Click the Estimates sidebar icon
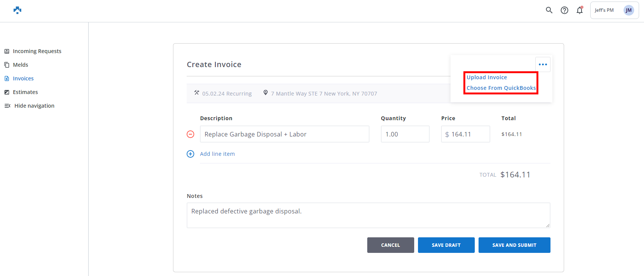The image size is (644, 276). [7, 92]
